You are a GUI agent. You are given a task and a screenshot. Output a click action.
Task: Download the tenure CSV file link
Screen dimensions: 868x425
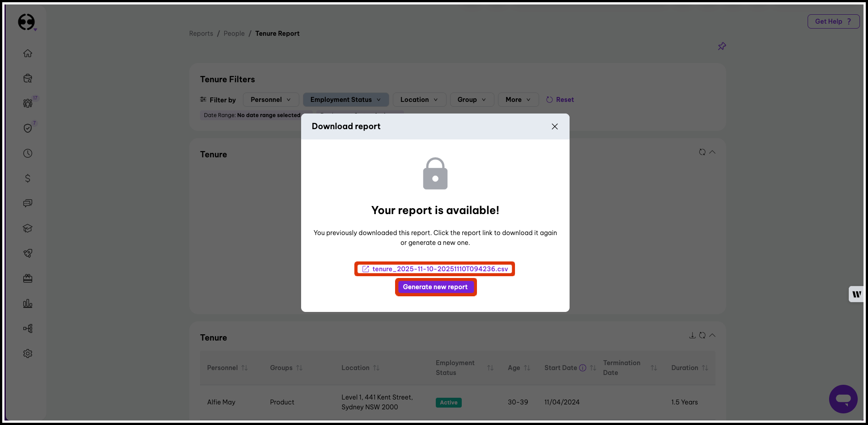pyautogui.click(x=440, y=269)
